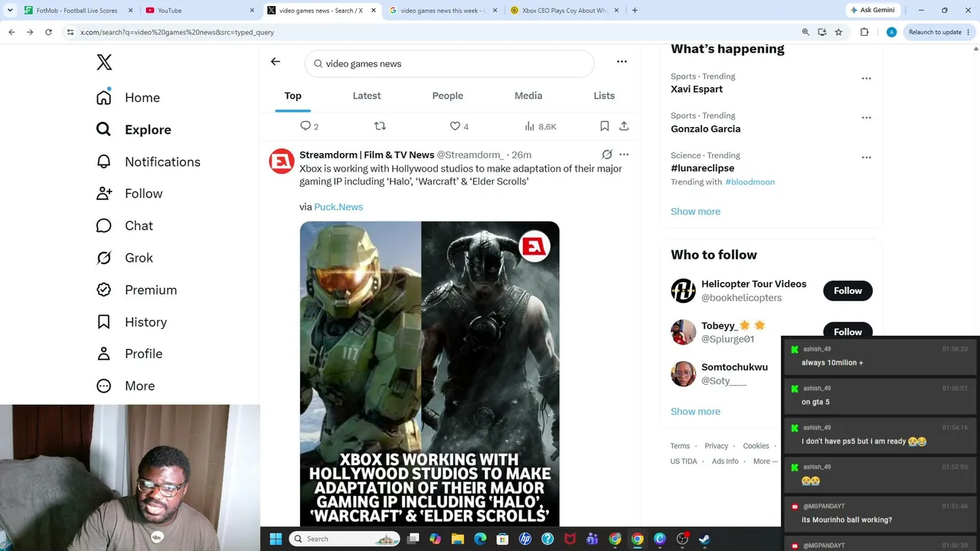Image resolution: width=980 pixels, height=551 pixels.
Task: Switch to YouTube browser tab
Action: click(x=199, y=11)
